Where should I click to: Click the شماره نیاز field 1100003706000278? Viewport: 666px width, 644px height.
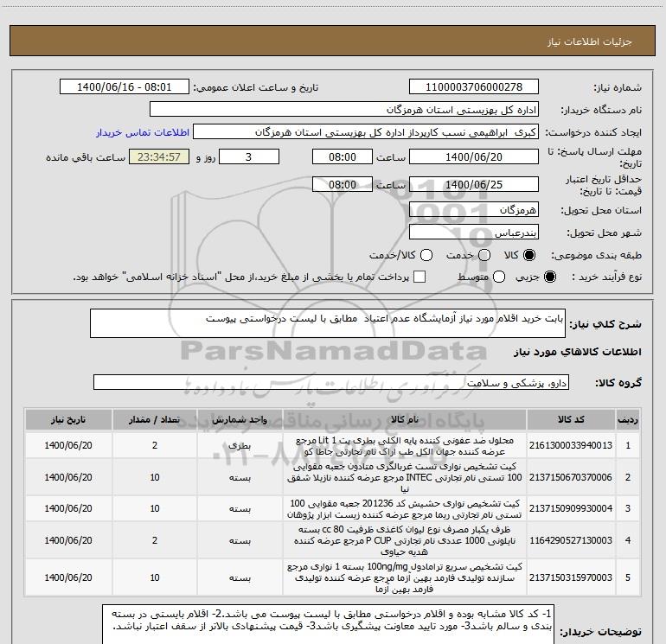point(474,86)
